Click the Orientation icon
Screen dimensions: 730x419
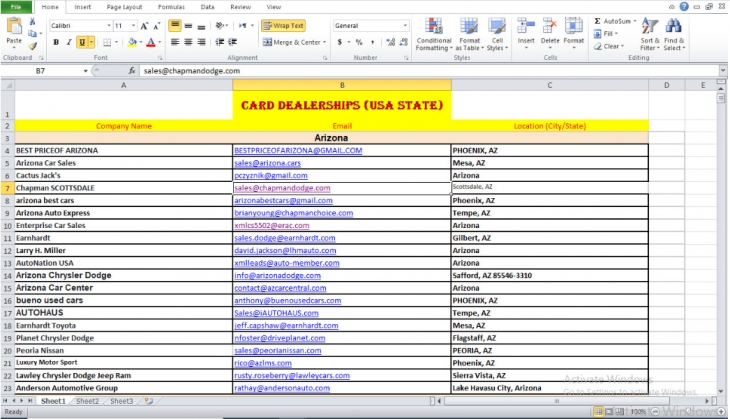tap(219, 26)
